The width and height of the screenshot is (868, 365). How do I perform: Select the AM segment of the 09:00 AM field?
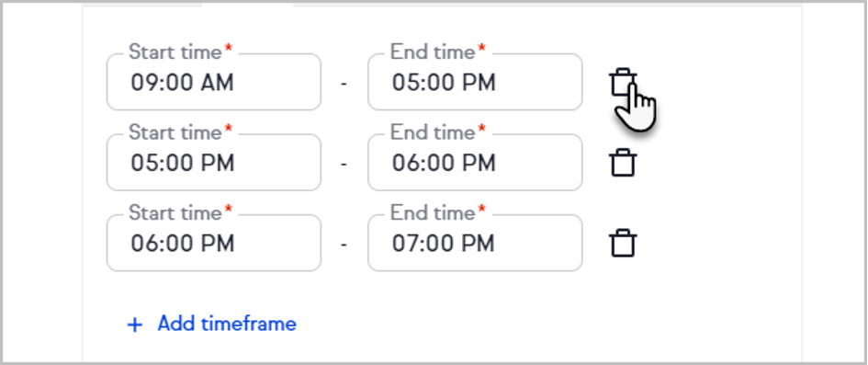pos(217,83)
